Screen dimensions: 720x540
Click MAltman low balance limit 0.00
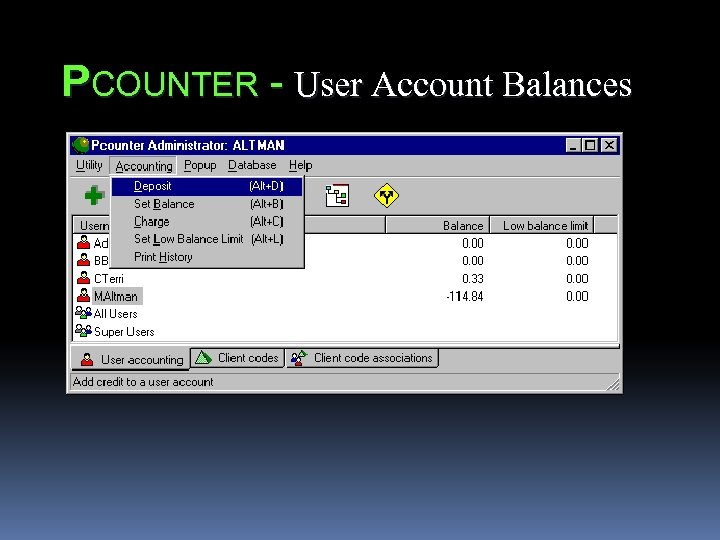[x=577, y=296]
